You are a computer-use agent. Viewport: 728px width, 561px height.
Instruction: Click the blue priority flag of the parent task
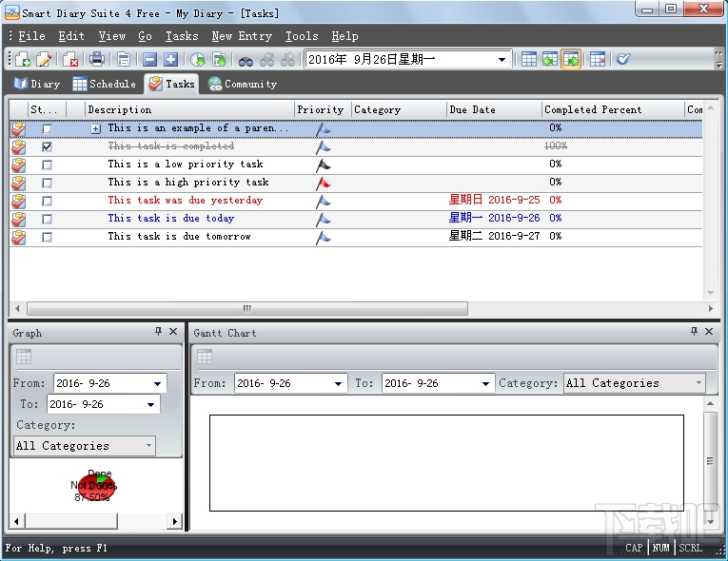click(x=324, y=129)
